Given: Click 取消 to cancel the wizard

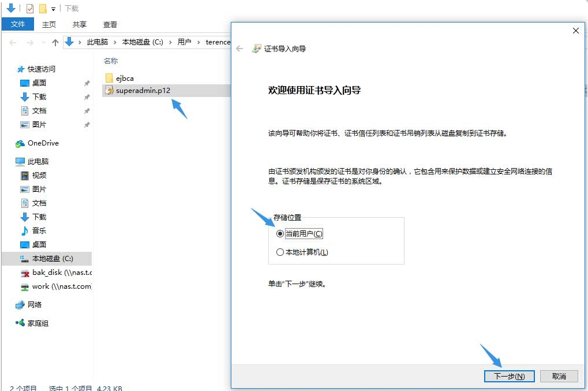Looking at the screenshot, I should [x=559, y=376].
